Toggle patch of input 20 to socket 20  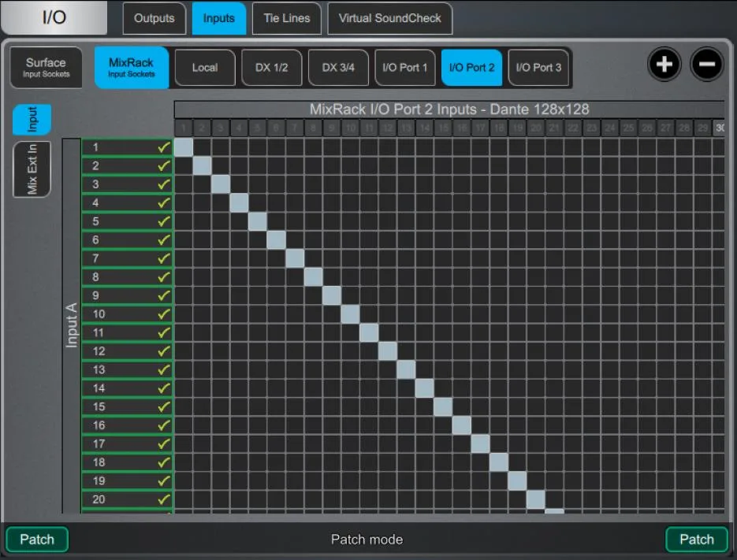[535, 499]
